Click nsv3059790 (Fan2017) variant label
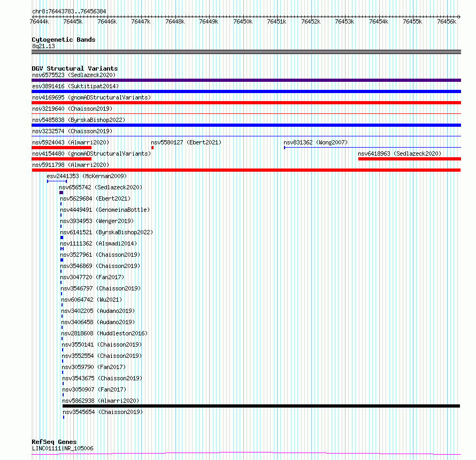 (94, 367)
